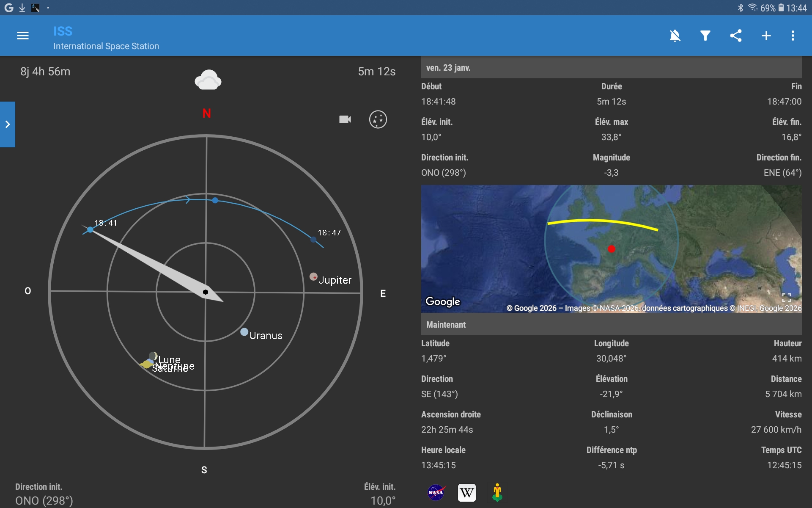This screenshot has width=812, height=508.
Task: Select the 18:41 pass start marker
Action: [90, 229]
